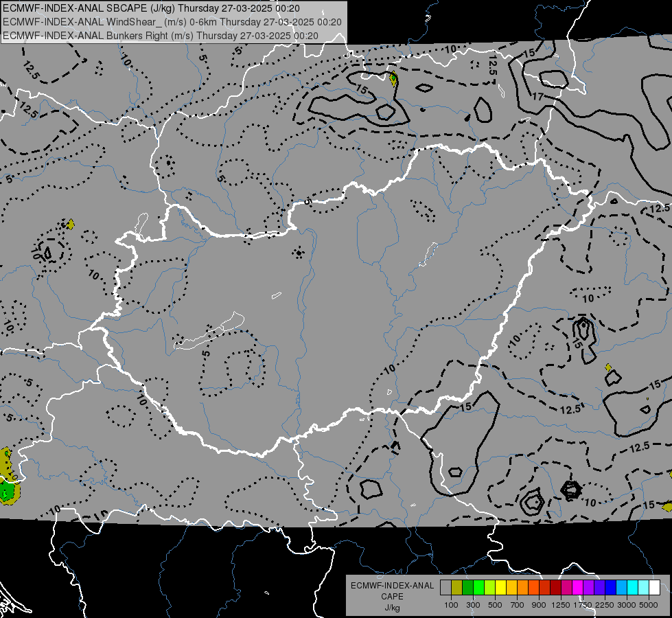Click the contour label 17
672x618 pixels.
click(x=538, y=97)
